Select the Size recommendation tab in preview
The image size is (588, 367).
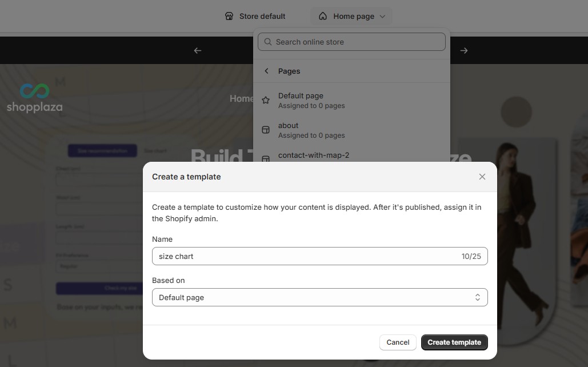[102, 151]
